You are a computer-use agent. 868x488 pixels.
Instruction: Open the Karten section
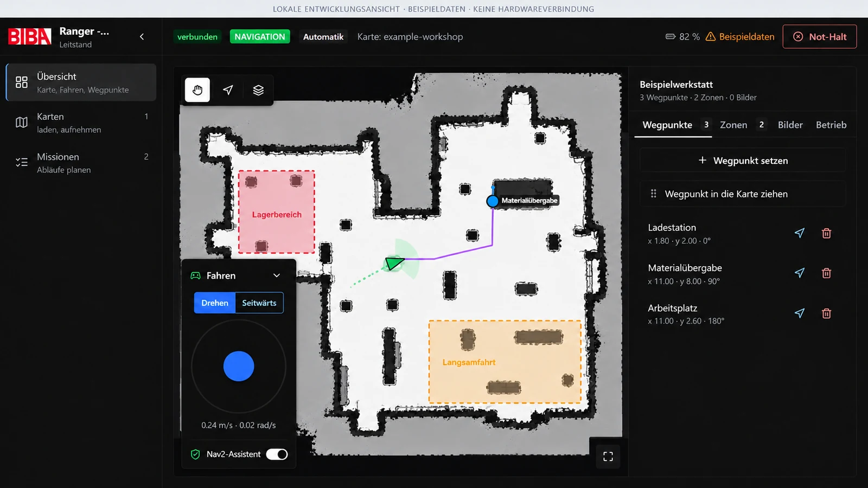pos(81,123)
